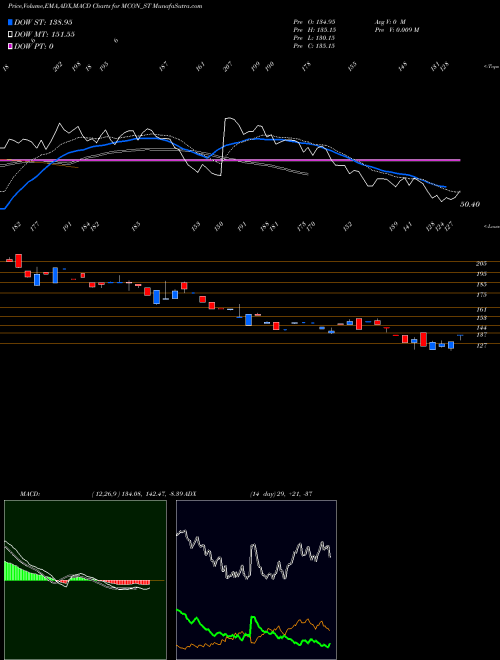Image resolution: width=500 pixels, height=660 pixels.
Task: Click the 195 price level label
Action: coord(481,274)
